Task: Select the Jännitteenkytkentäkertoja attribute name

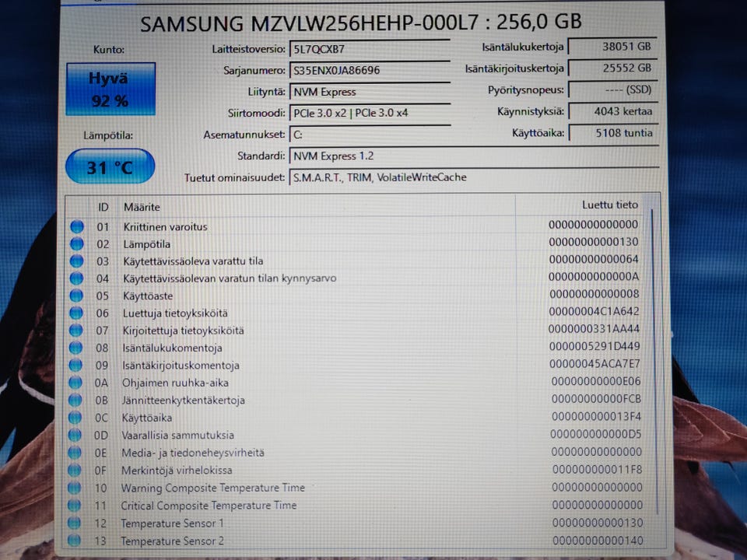Action: (183, 401)
